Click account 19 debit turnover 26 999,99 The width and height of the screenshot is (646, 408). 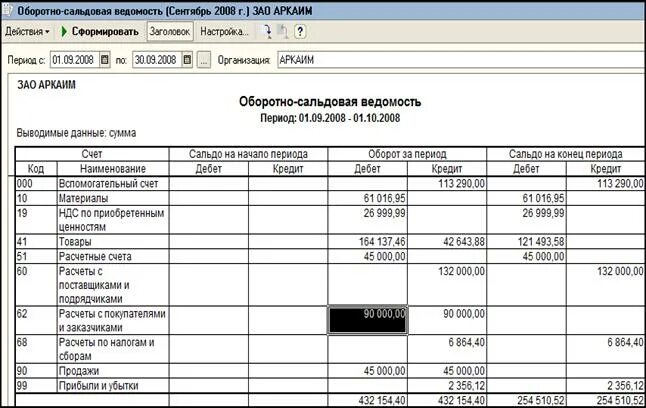pos(367,220)
